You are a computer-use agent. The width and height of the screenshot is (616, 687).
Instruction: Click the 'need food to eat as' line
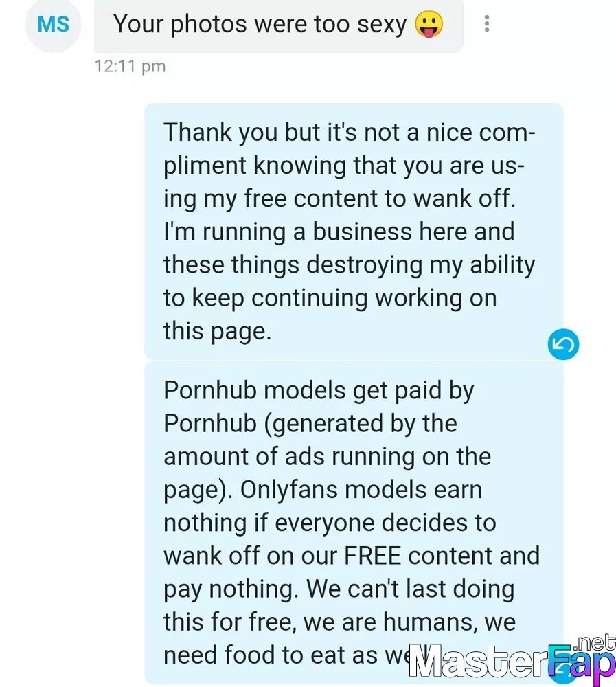(271, 655)
